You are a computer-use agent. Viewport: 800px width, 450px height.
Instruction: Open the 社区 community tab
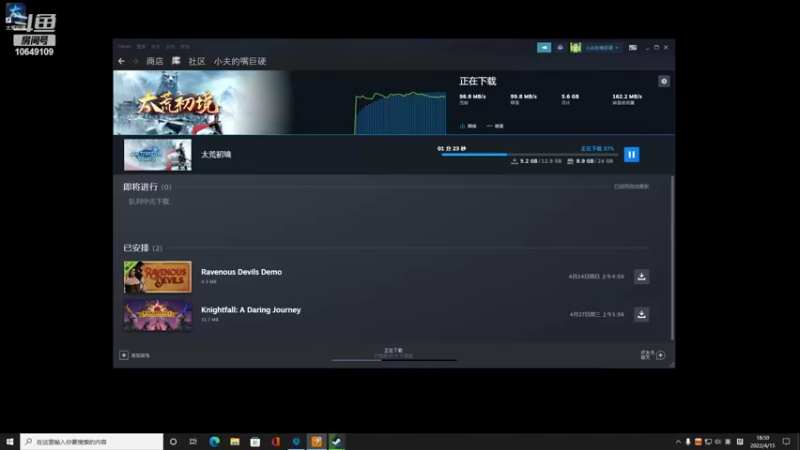coord(196,61)
